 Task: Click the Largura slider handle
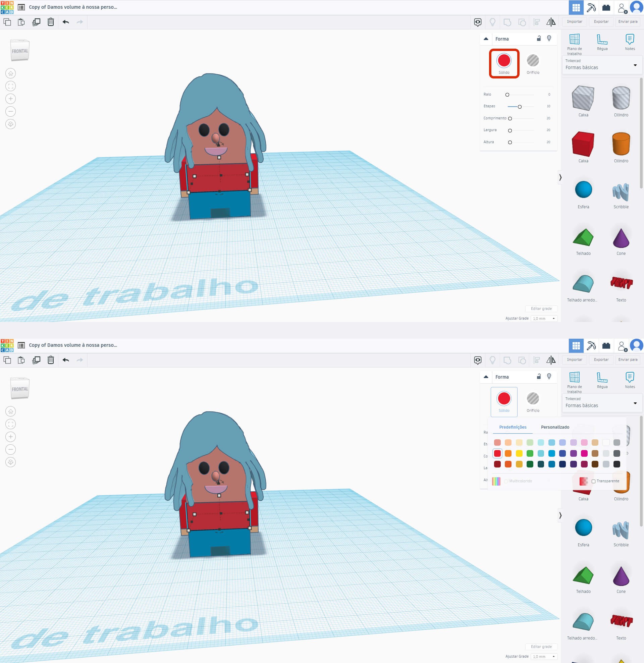click(510, 130)
